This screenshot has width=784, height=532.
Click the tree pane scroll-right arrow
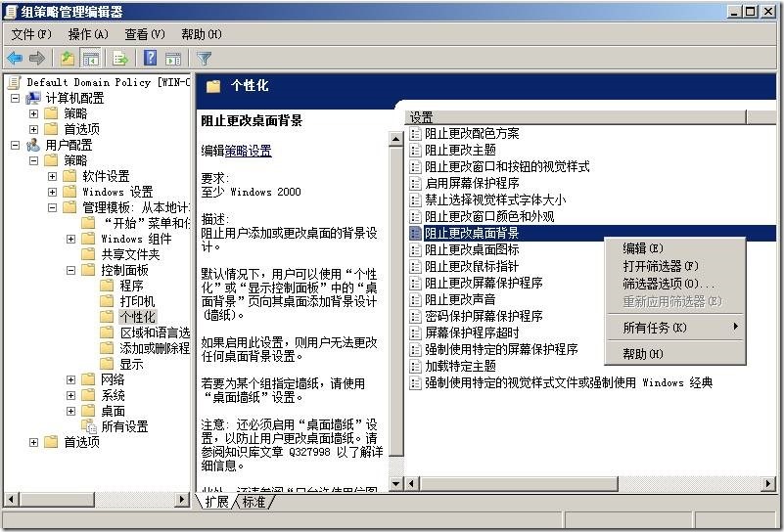[183, 499]
